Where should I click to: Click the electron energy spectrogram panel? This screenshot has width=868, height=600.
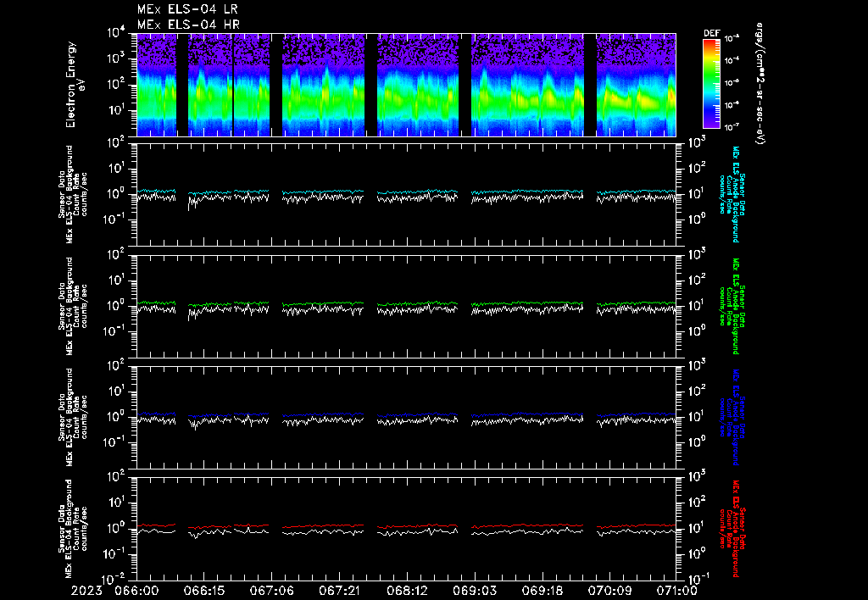tap(406, 85)
